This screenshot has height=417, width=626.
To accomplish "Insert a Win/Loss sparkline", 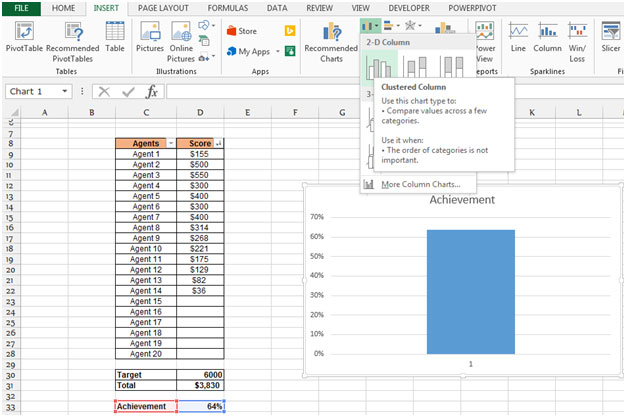I will coord(577,42).
